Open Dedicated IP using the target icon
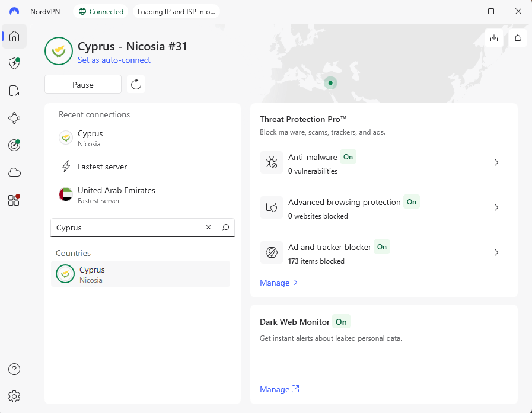The image size is (532, 413). [x=14, y=145]
